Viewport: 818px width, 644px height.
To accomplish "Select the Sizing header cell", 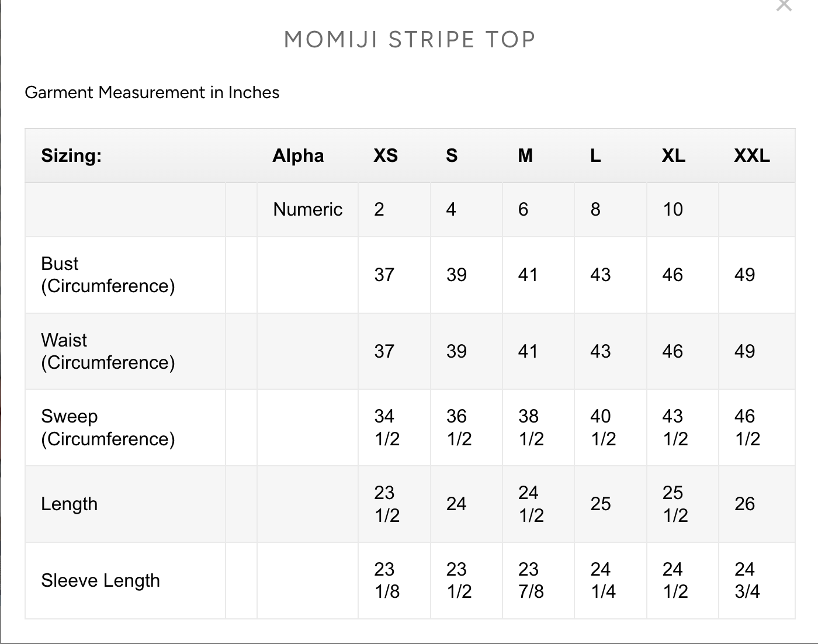I will 71,155.
